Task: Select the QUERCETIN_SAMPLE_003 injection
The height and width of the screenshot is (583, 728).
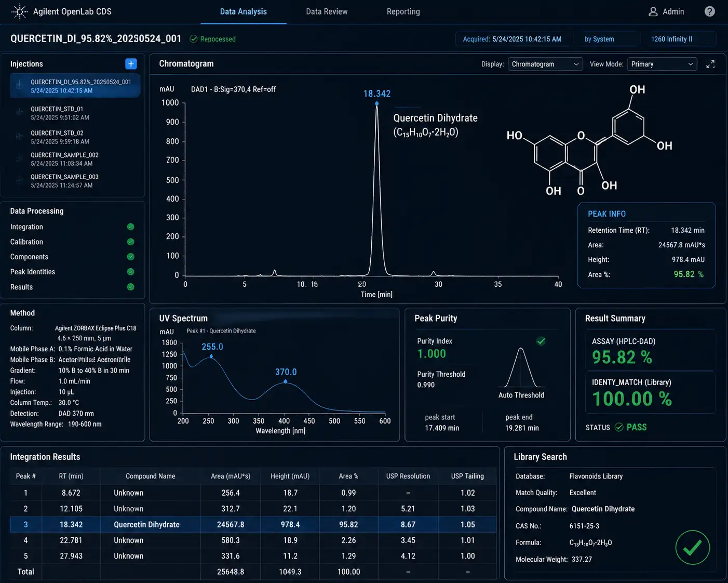Action: [x=75, y=180]
